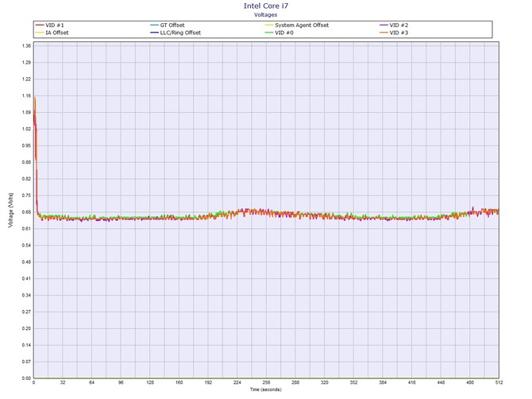Click the 0.34 value on voltage axis

tap(26, 295)
